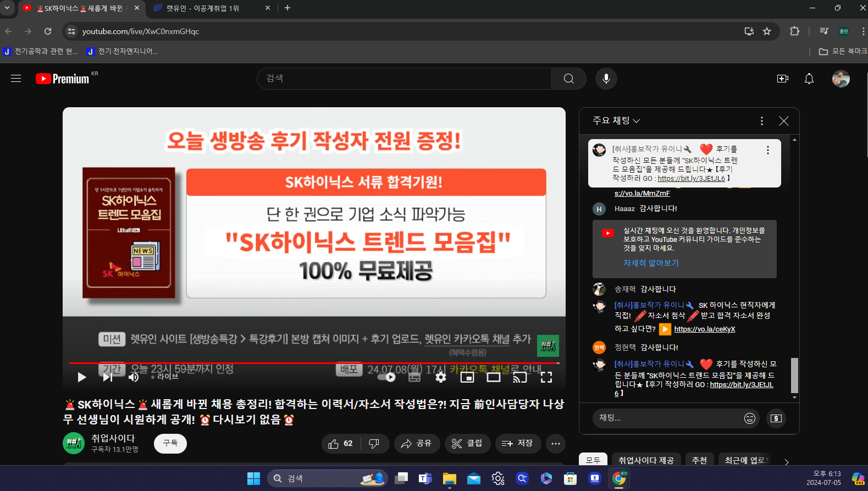This screenshot has width=868, height=491.
Task: Open the Windows Start menu
Action: coord(253,478)
